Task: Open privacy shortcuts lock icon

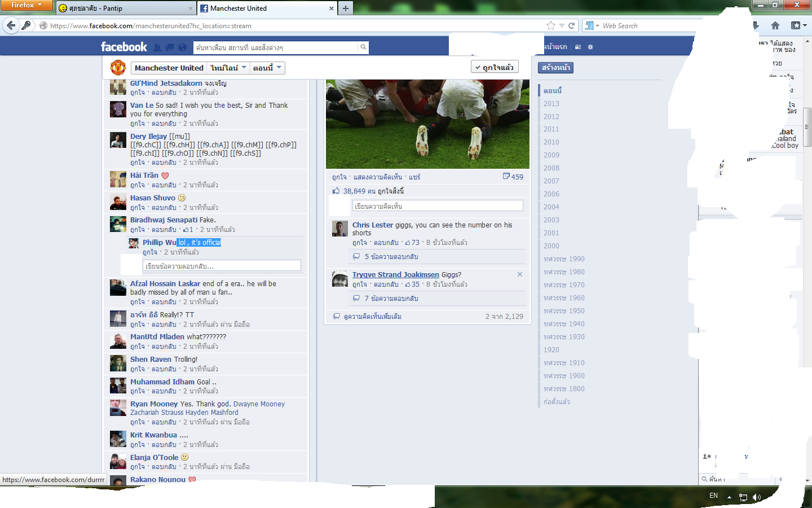Action: coord(578,47)
